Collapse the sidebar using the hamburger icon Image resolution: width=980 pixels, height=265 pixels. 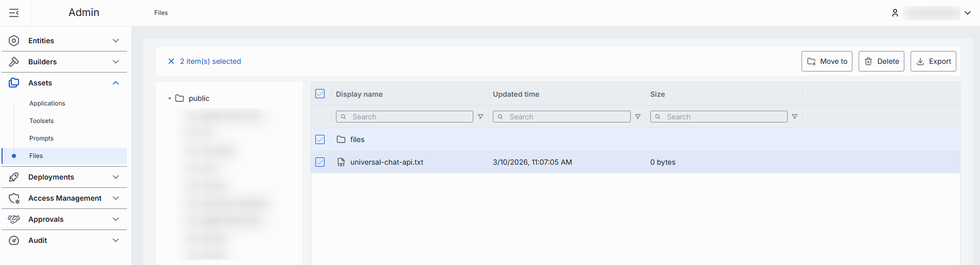point(14,13)
